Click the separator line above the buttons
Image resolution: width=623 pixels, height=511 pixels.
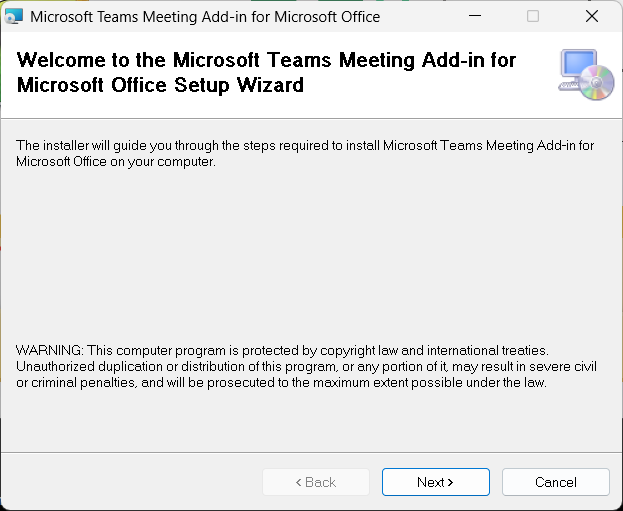(x=310, y=451)
